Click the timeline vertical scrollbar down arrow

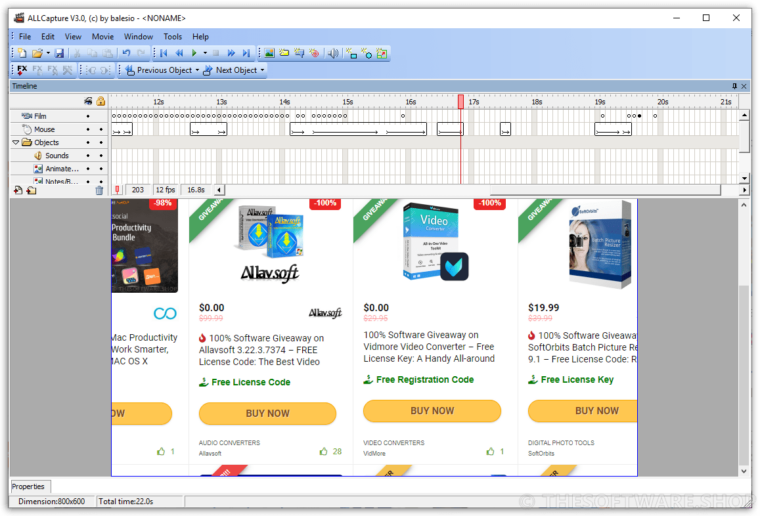744,179
